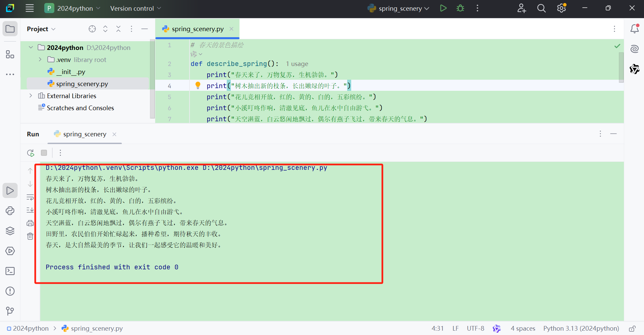This screenshot has width=644, height=335.
Task: Go down the stack trace arrow
Action: [30, 184]
